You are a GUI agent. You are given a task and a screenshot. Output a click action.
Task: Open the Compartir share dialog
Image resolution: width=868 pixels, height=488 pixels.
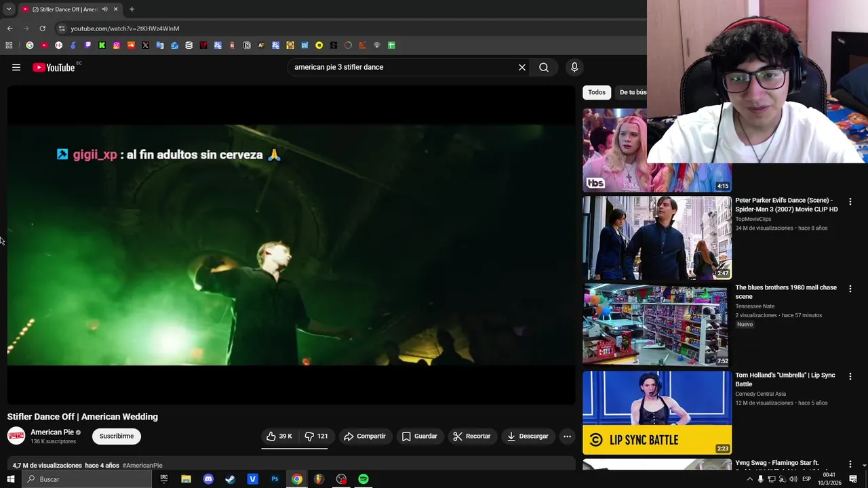365,436
